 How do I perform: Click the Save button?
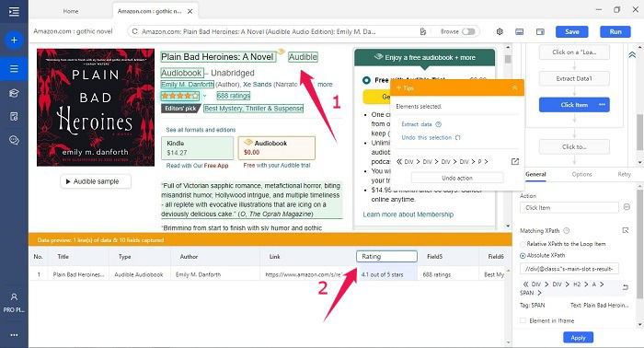[x=571, y=31]
